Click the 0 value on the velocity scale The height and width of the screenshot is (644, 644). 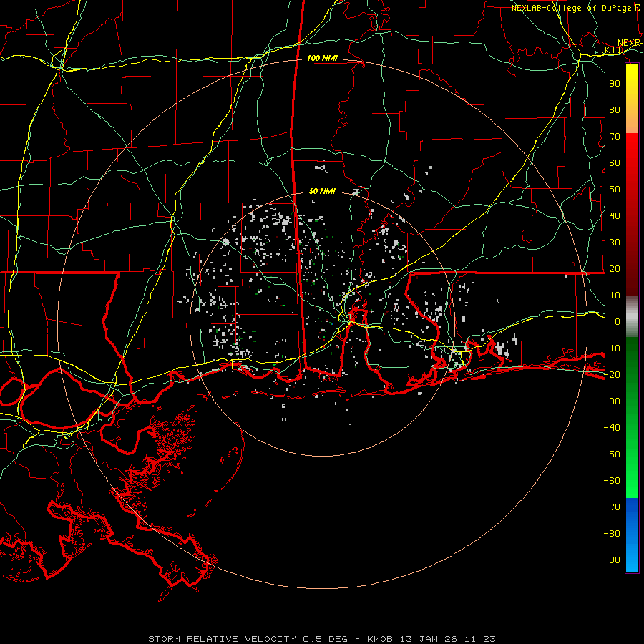(x=618, y=322)
